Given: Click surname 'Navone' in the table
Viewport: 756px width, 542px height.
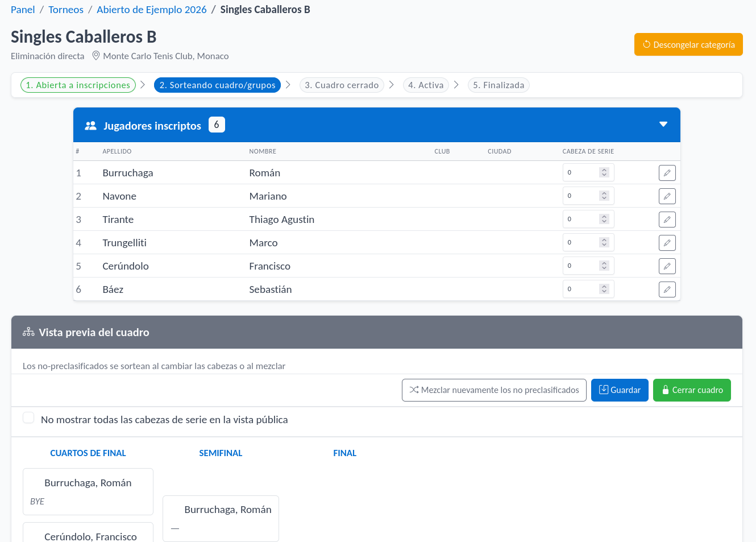Looking at the screenshot, I should point(119,196).
